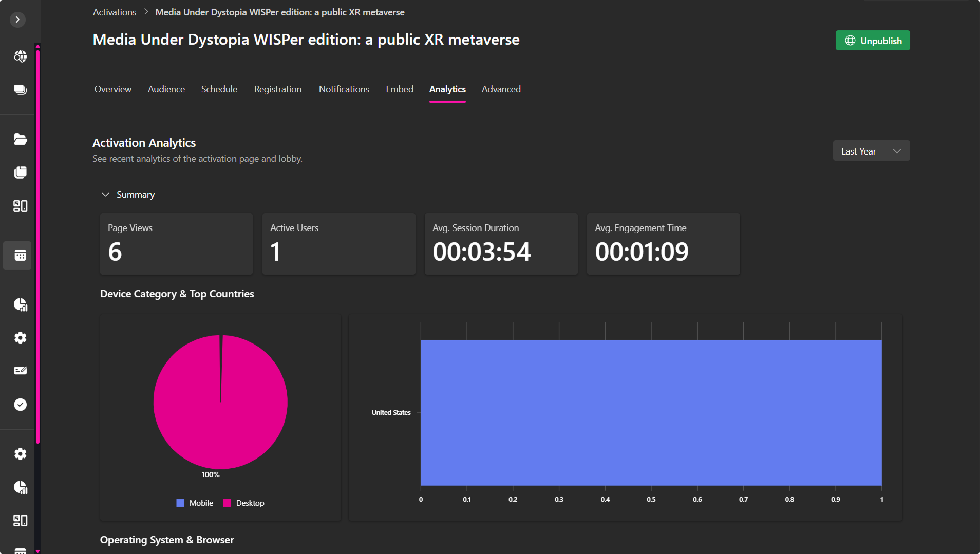Switch to the Overview tab
The width and height of the screenshot is (980, 554).
112,89
